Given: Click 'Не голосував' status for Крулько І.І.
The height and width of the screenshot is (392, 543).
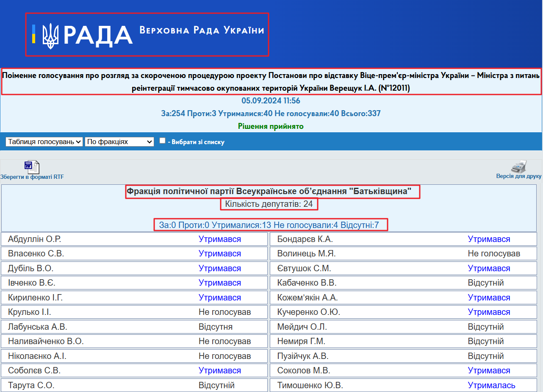Looking at the screenshot, I should pyautogui.click(x=225, y=312).
